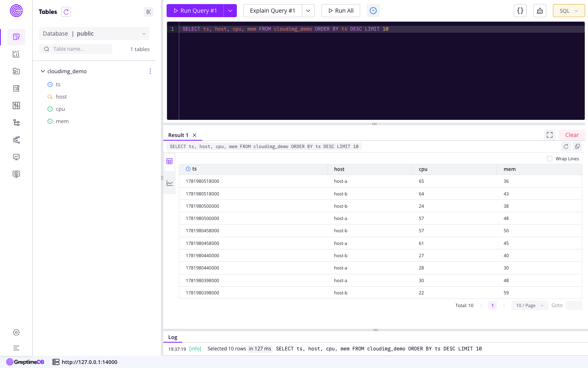The height and width of the screenshot is (368, 588).
Task: Select the Log tab
Action: 173,337
